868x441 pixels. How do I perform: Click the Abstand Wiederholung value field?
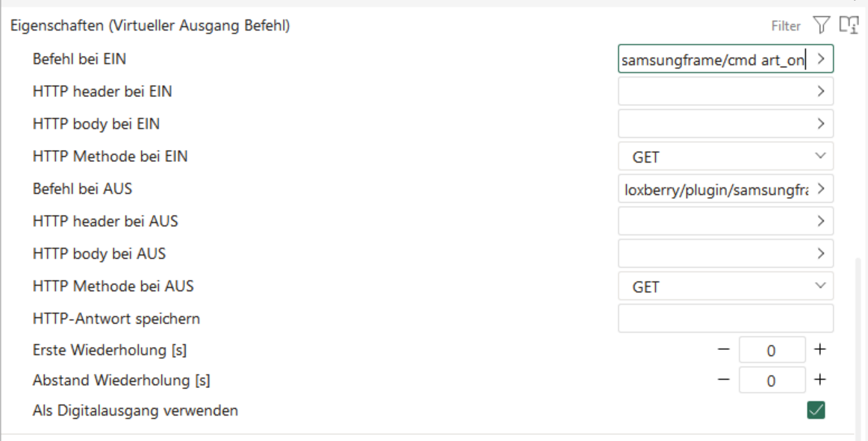point(772,380)
